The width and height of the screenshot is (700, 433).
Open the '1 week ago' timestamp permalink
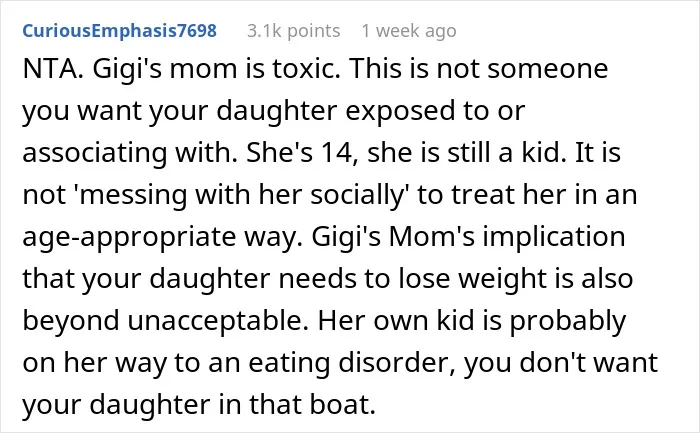(409, 31)
